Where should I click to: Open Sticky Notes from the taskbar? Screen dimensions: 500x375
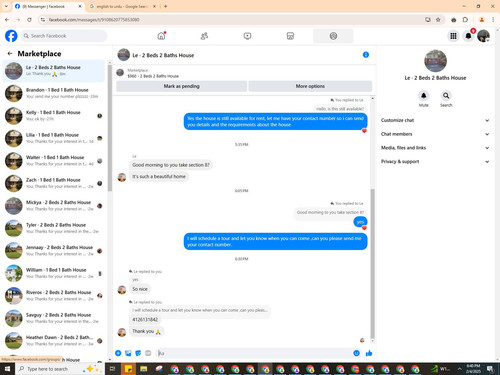(x=128, y=369)
